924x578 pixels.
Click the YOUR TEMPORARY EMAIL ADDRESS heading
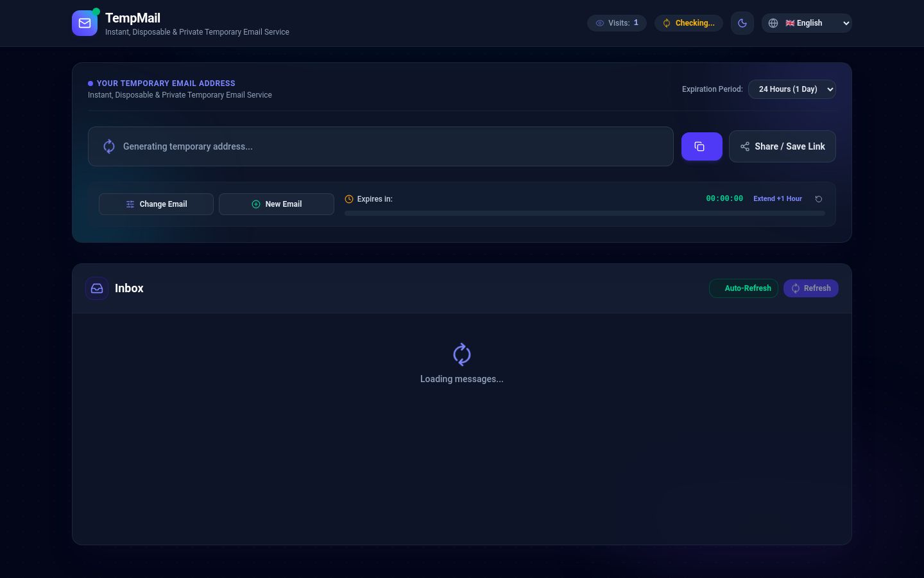tap(166, 83)
